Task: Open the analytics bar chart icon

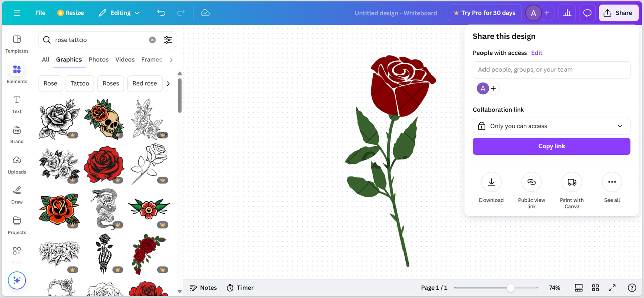Action: tap(567, 13)
